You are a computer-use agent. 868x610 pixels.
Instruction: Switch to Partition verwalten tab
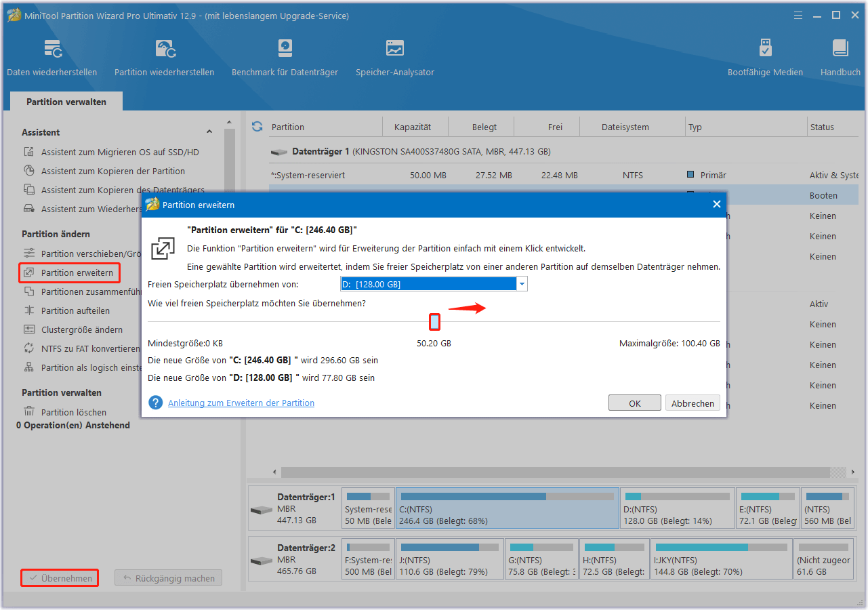point(66,102)
